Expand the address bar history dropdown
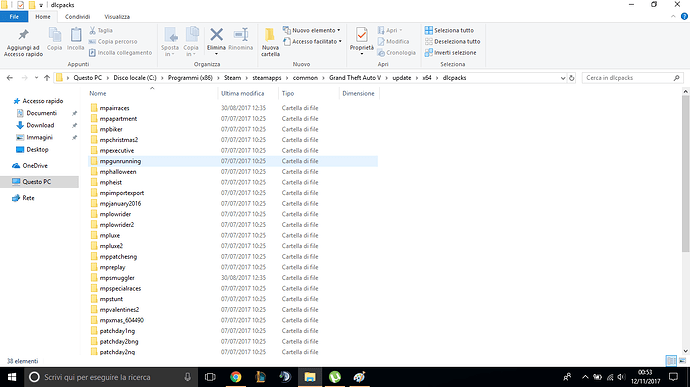Image resolution: width=690 pixels, height=387 pixels. coord(563,78)
